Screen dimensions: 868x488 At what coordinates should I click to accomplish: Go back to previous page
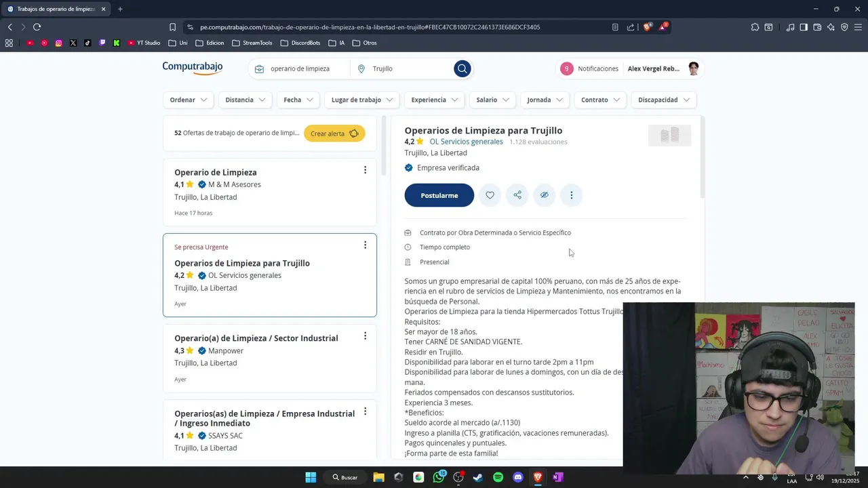(x=9, y=27)
